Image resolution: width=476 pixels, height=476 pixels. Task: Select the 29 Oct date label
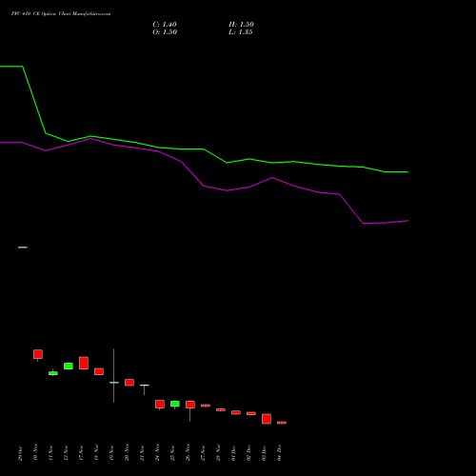coord(20,453)
